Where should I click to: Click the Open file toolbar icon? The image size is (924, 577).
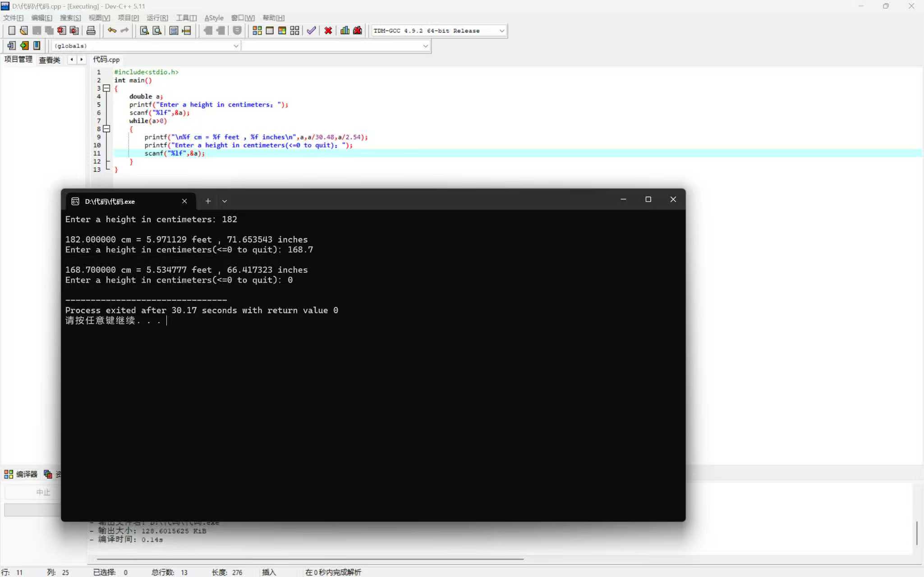click(x=24, y=30)
